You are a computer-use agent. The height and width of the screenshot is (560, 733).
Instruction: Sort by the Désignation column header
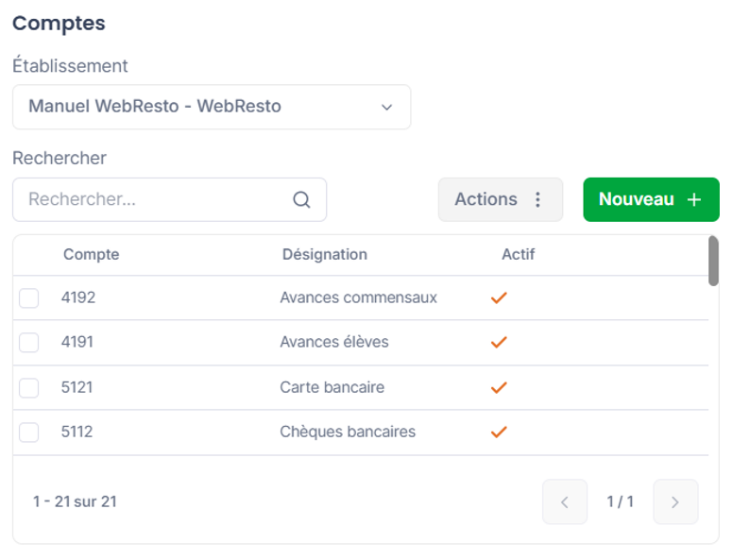[x=324, y=254]
